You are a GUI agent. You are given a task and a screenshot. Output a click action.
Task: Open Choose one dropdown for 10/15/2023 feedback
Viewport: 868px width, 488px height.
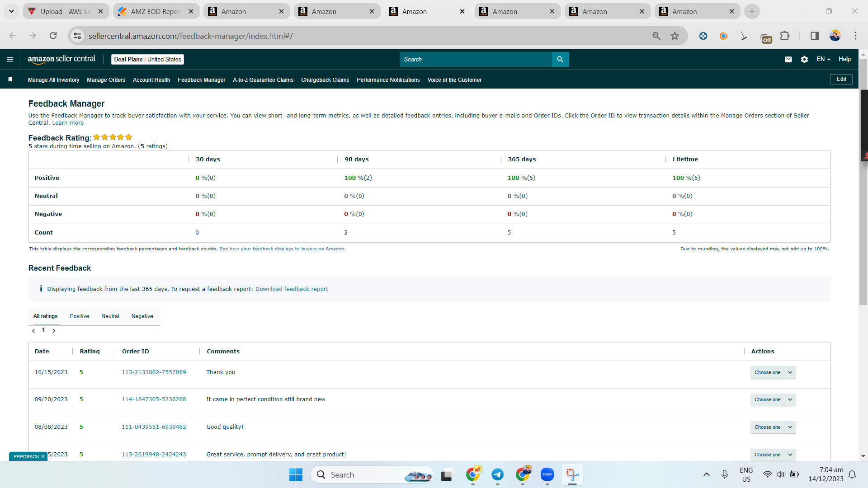pos(773,372)
